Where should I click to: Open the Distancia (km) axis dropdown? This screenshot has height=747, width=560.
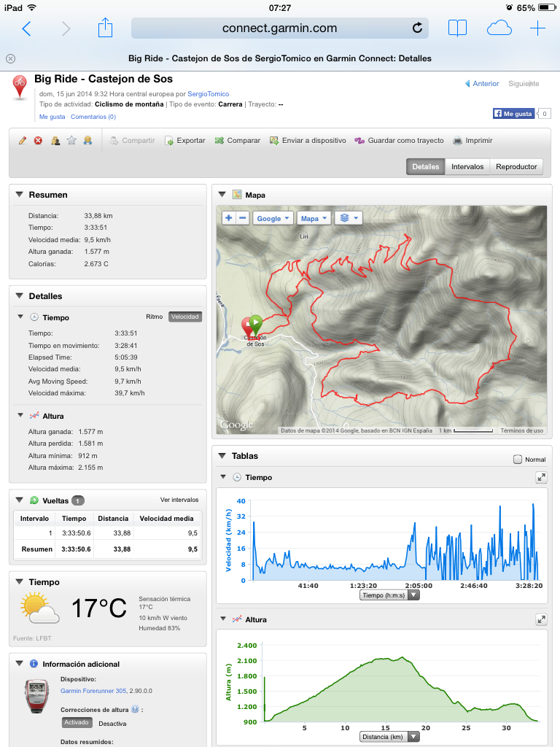click(389, 737)
